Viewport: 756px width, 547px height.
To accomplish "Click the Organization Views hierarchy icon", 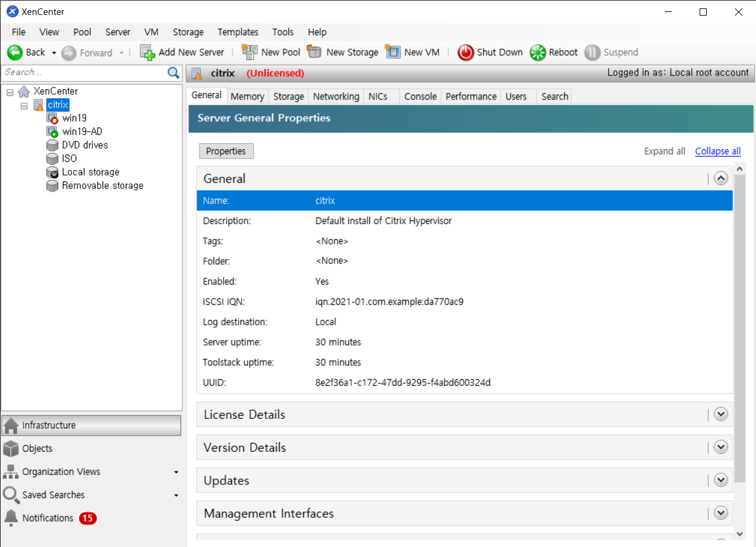I will click(x=11, y=472).
